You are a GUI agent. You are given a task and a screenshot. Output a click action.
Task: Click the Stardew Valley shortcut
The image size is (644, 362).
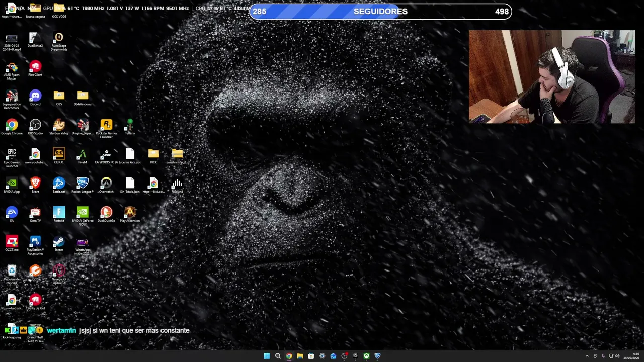coord(59,126)
